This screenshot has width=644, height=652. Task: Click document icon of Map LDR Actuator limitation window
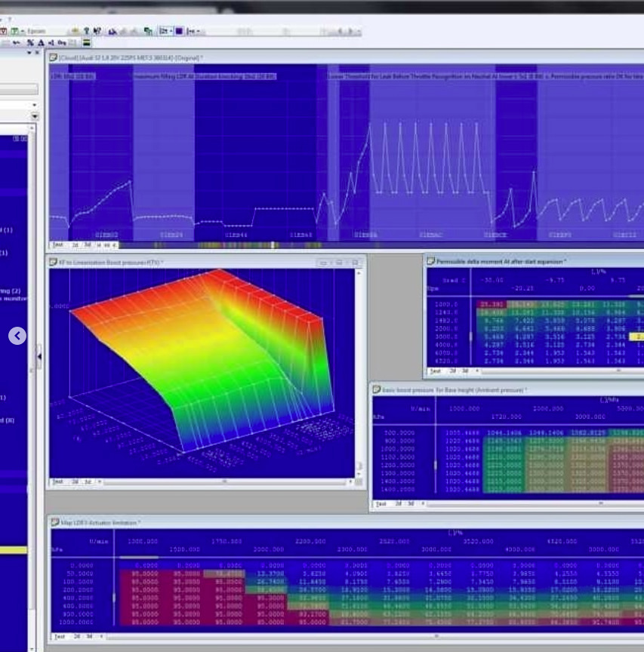click(54, 522)
